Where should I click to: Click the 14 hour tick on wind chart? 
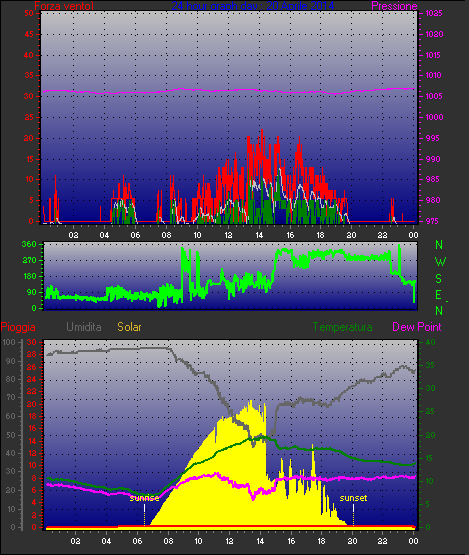259,235
